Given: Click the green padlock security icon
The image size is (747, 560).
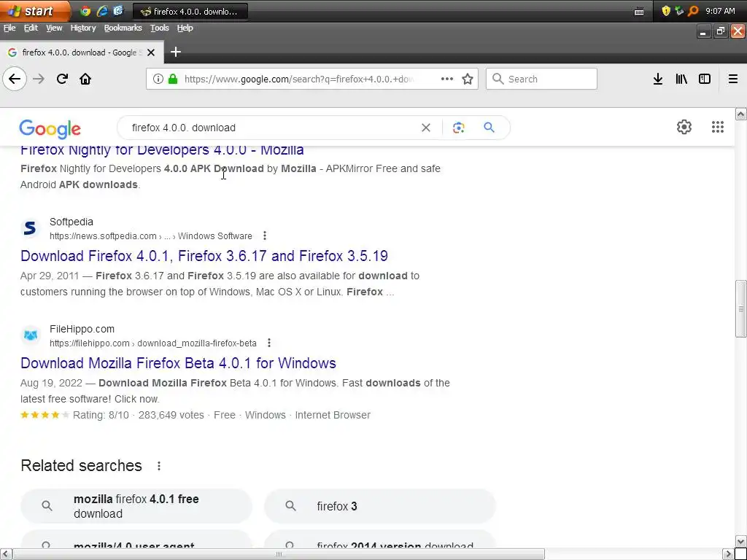Looking at the screenshot, I should click(x=173, y=79).
